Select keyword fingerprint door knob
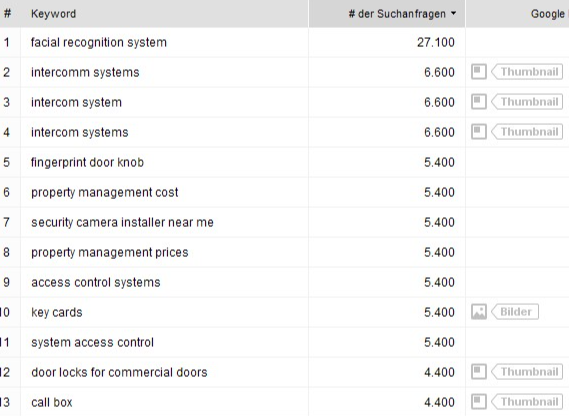The height and width of the screenshot is (416, 569). 87,162
